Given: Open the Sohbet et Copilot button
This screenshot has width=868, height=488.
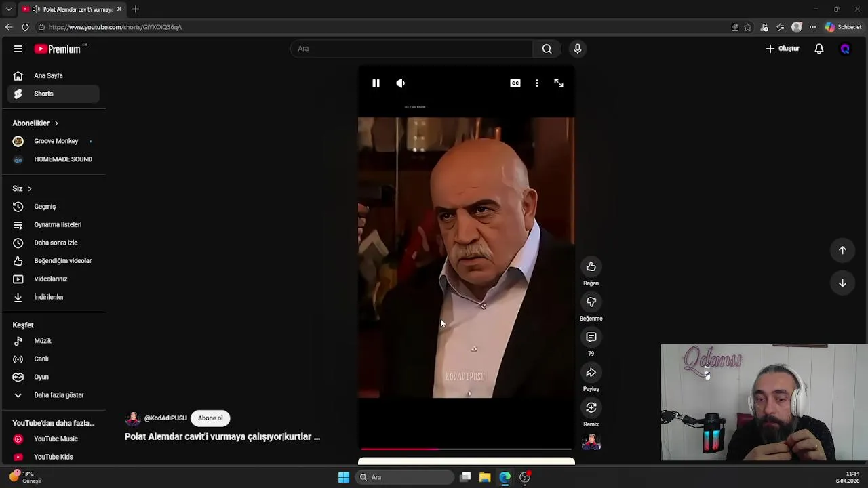Looking at the screenshot, I should [x=844, y=27].
